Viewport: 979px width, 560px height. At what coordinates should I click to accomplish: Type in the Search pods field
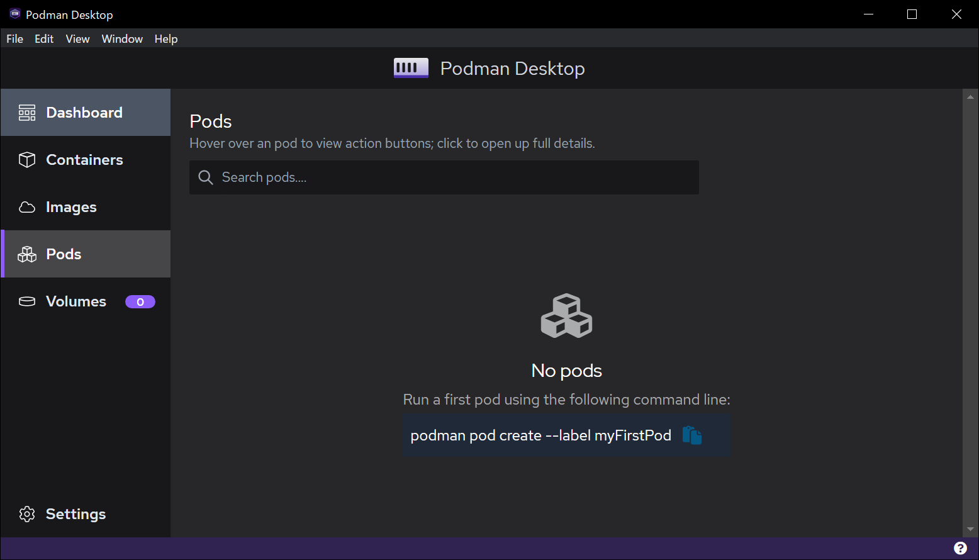(x=453, y=177)
